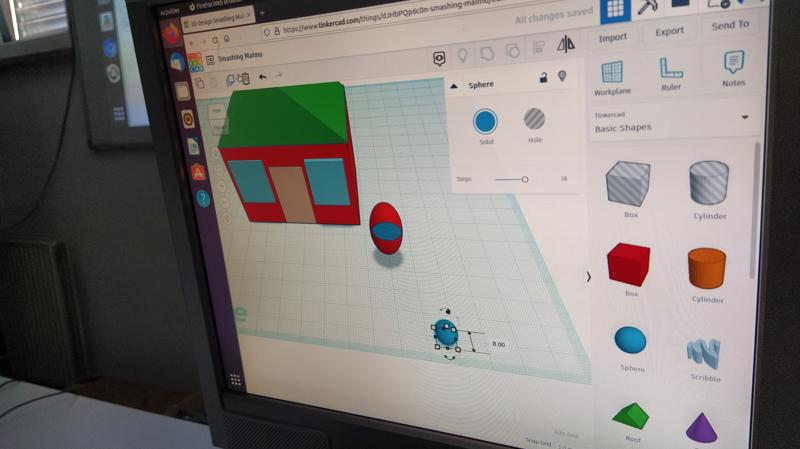Viewport: 800px width, 449px height.
Task: Click the browser Back arrow
Action: click(x=192, y=43)
